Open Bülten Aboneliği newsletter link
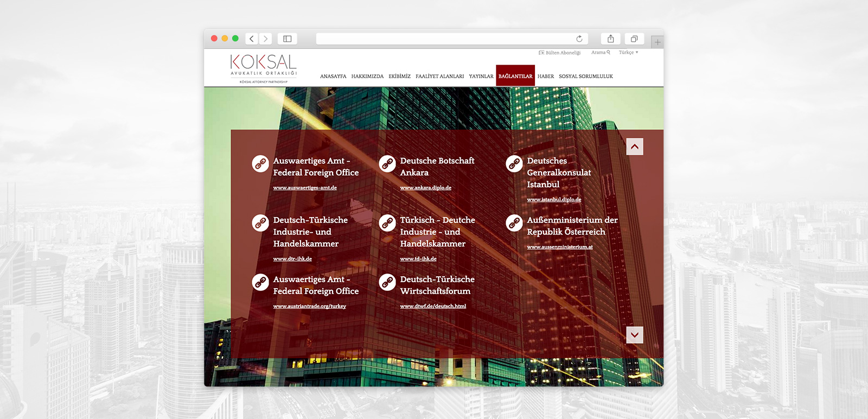The image size is (868, 419). pos(560,53)
